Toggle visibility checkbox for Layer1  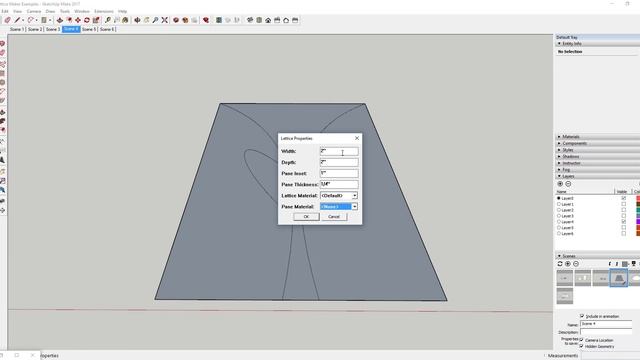[623, 204]
